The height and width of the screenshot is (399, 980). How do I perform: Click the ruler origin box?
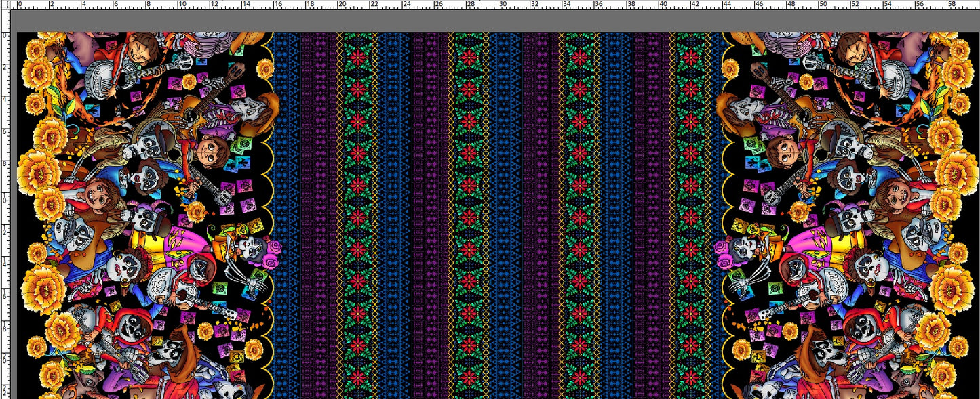coord(7,7)
